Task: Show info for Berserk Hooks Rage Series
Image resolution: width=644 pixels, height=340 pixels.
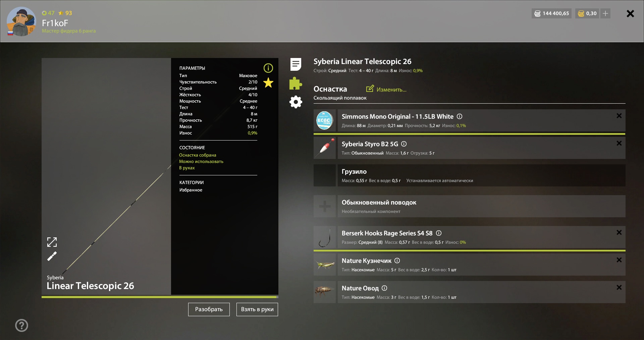Action: point(438,233)
